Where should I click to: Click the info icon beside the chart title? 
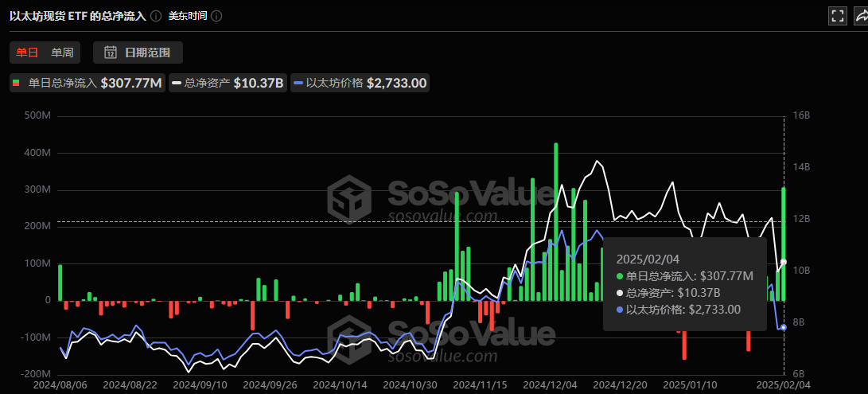(156, 16)
